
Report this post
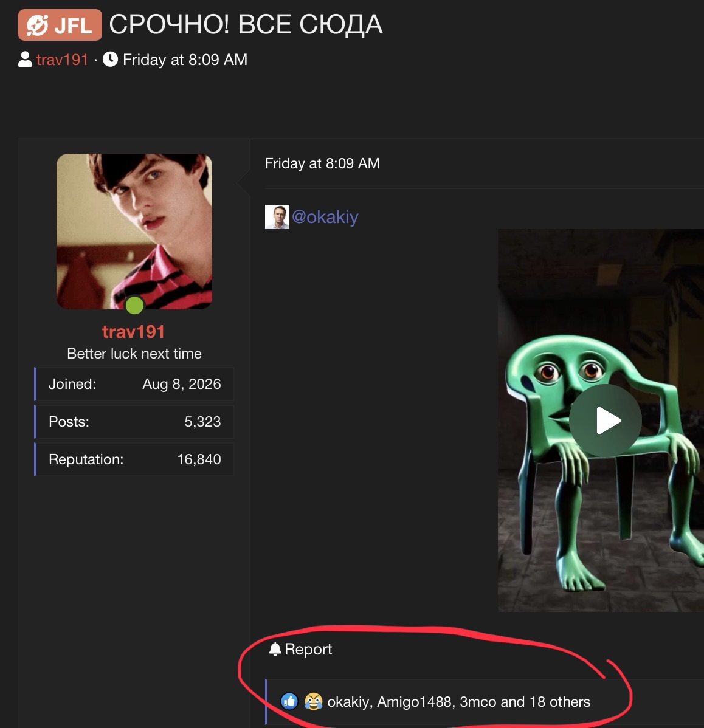click(x=300, y=649)
